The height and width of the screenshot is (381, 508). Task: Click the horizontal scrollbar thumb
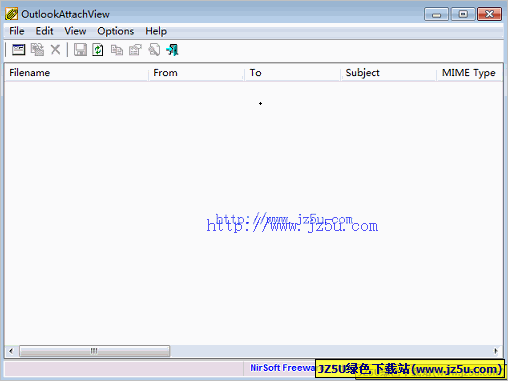[94, 351]
